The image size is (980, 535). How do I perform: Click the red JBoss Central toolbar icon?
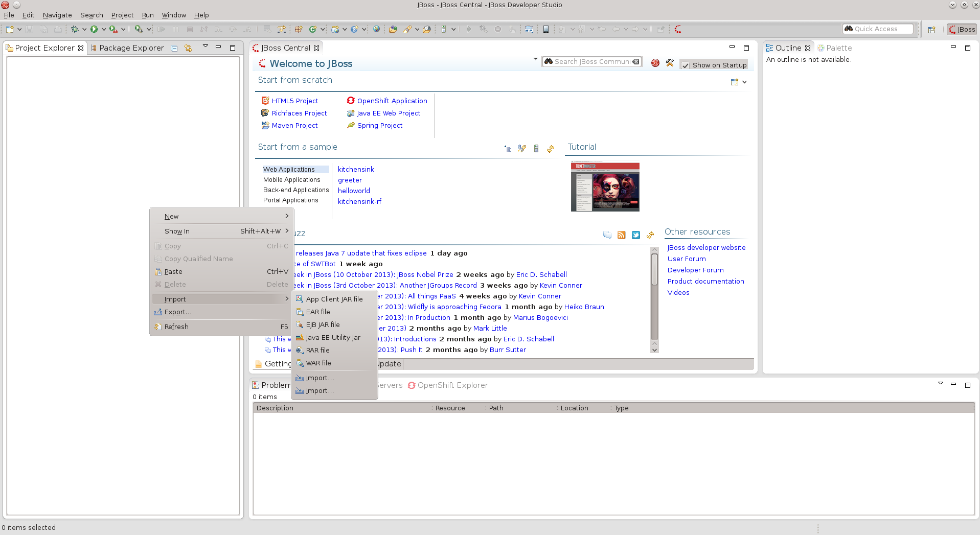coord(678,29)
